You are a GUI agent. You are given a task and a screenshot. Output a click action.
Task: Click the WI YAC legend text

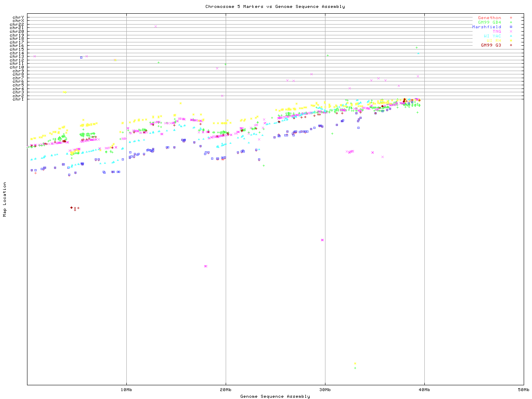(x=492, y=36)
